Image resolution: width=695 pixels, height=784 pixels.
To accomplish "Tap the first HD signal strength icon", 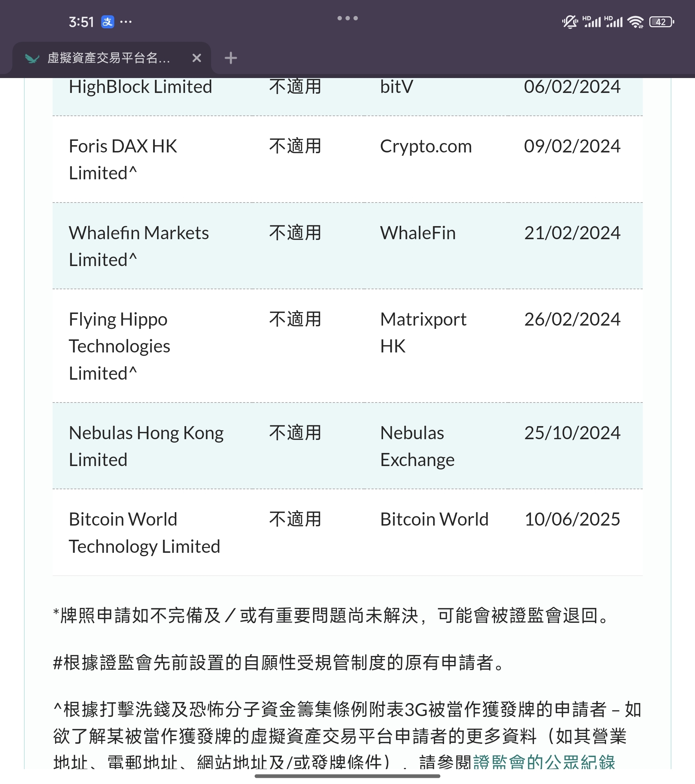I will (x=592, y=21).
